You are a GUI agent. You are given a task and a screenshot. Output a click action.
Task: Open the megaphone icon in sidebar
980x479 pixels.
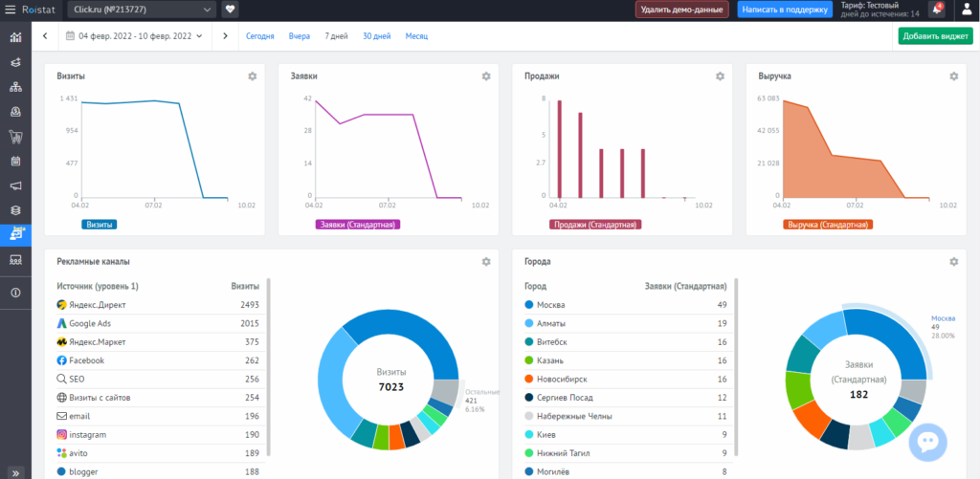[x=15, y=185]
